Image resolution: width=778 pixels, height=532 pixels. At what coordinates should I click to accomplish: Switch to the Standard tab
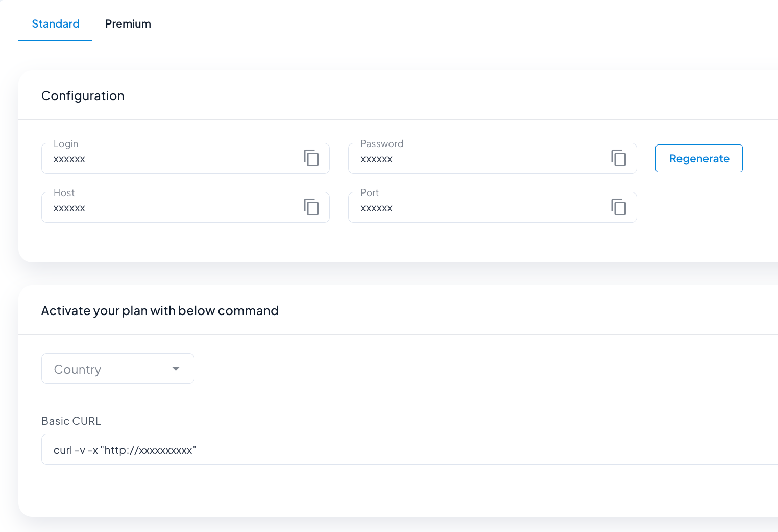[56, 24]
